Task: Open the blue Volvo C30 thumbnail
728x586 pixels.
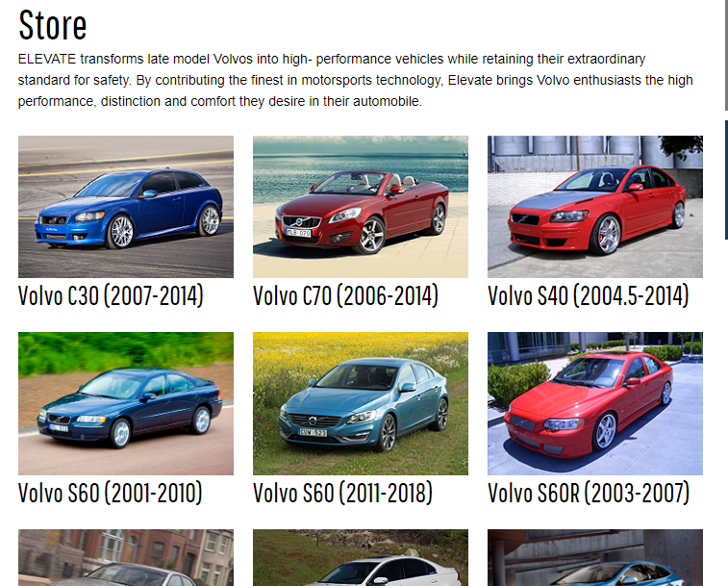Action: [126, 207]
